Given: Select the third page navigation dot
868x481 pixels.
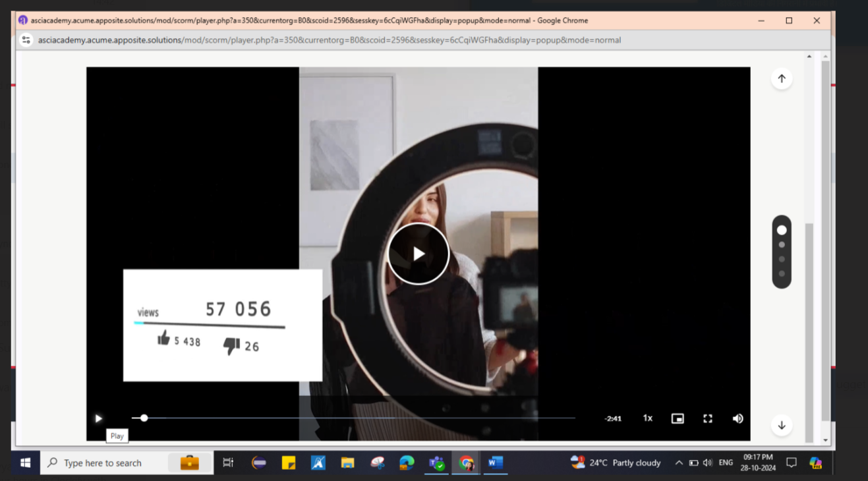Looking at the screenshot, I should pos(782,259).
